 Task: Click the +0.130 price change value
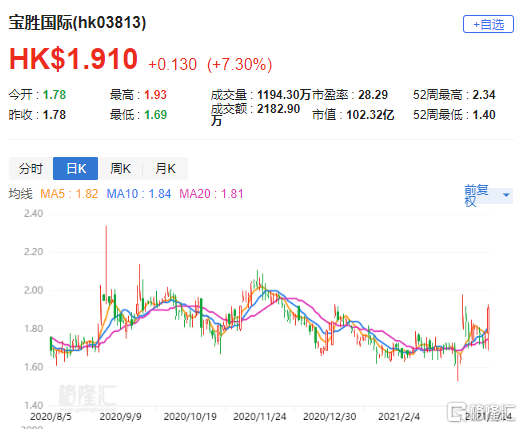pos(172,64)
